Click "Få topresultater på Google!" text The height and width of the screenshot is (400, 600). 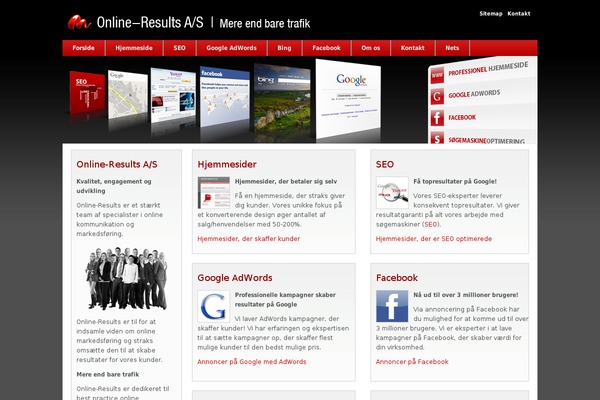pyautogui.click(x=455, y=181)
